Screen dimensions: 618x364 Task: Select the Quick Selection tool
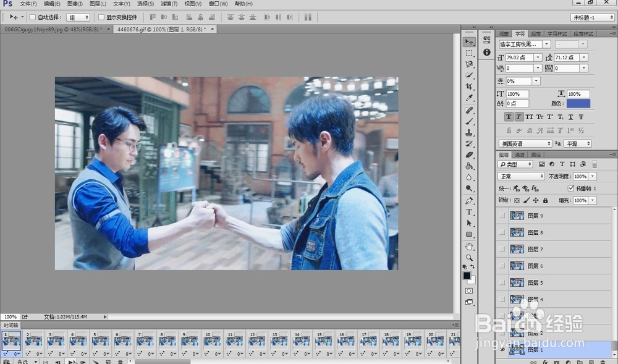pyautogui.click(x=468, y=75)
